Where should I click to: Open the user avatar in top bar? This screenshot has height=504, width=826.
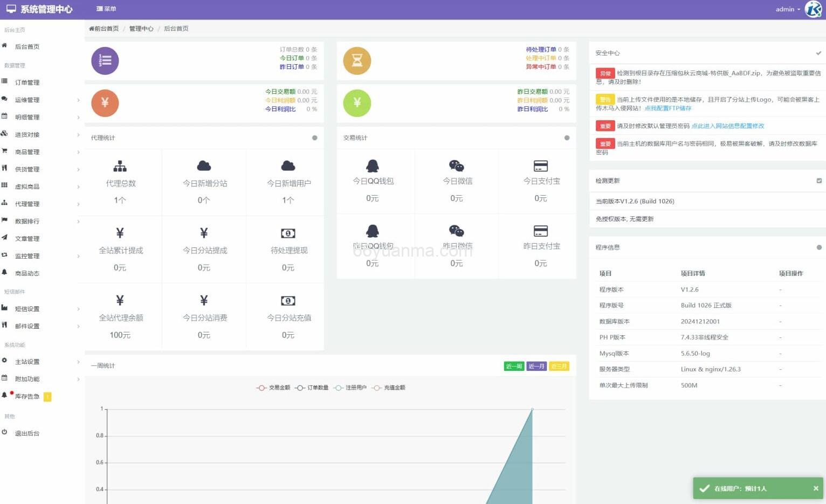(813, 9)
